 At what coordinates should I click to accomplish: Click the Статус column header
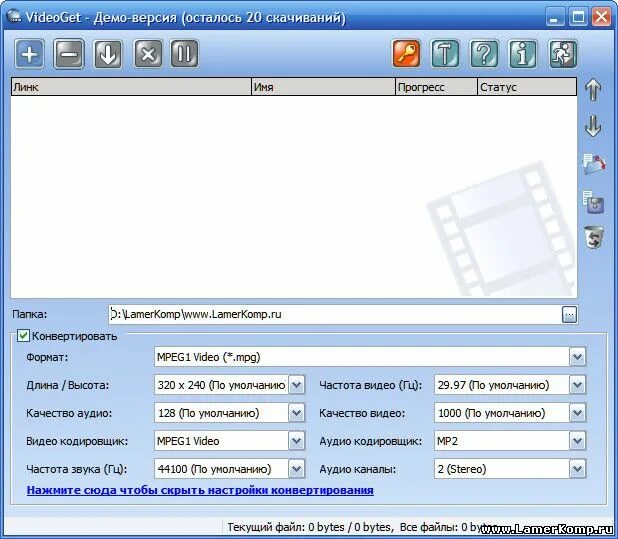coord(527,87)
